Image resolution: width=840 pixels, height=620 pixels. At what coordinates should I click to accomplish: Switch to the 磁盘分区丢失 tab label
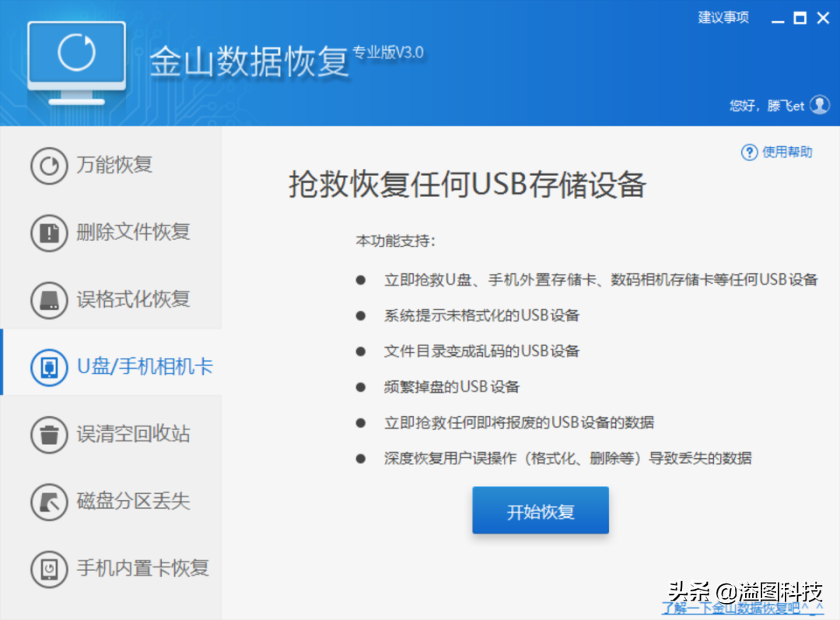(x=133, y=502)
